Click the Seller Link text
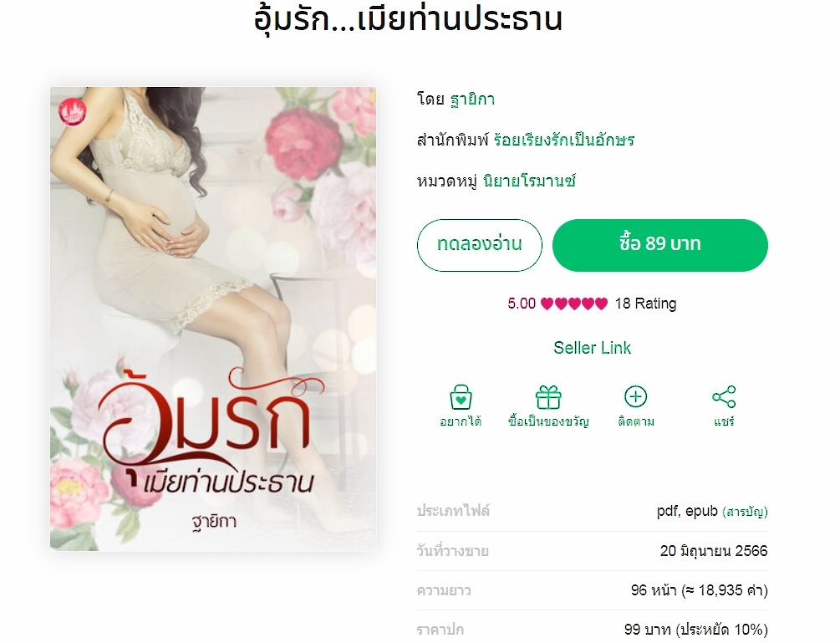The image size is (840, 643). (x=592, y=348)
